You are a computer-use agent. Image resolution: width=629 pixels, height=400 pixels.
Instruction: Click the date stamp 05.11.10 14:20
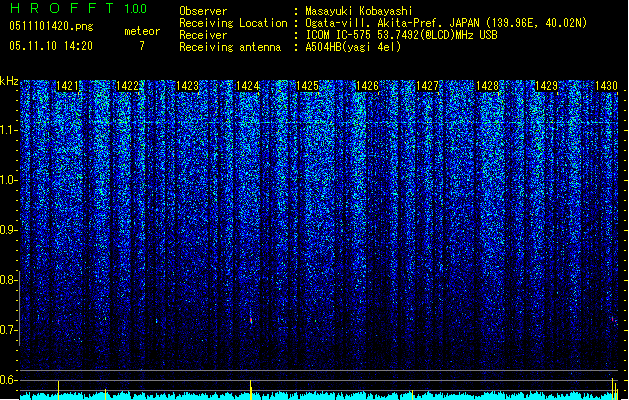tap(51, 46)
